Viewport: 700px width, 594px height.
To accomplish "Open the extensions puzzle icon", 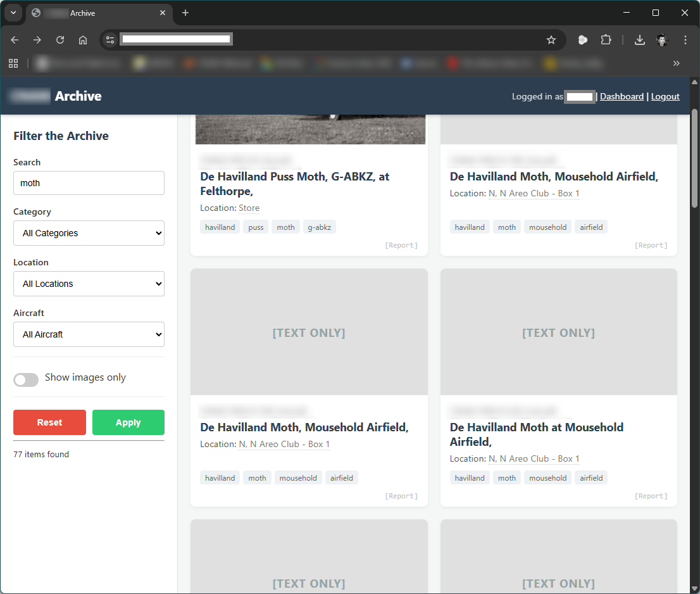I will click(x=605, y=40).
